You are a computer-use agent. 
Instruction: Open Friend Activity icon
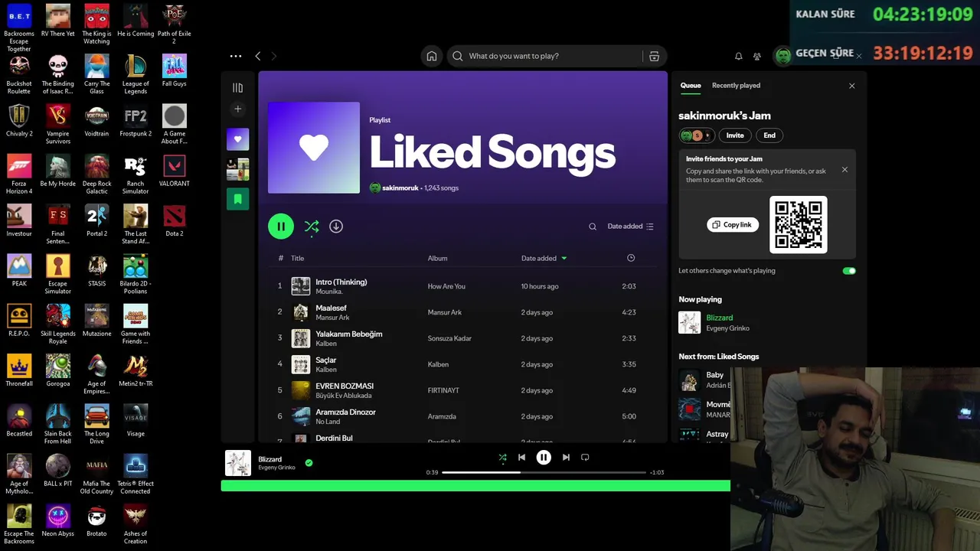(757, 56)
